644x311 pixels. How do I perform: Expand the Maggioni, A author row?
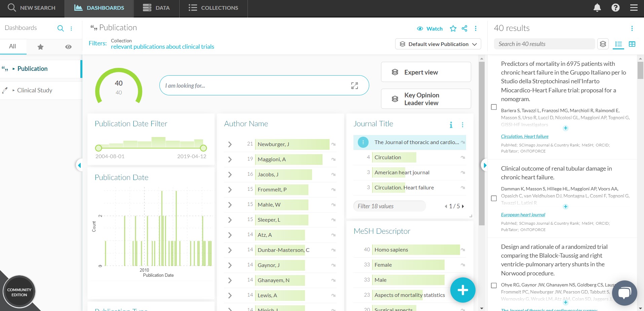click(230, 160)
